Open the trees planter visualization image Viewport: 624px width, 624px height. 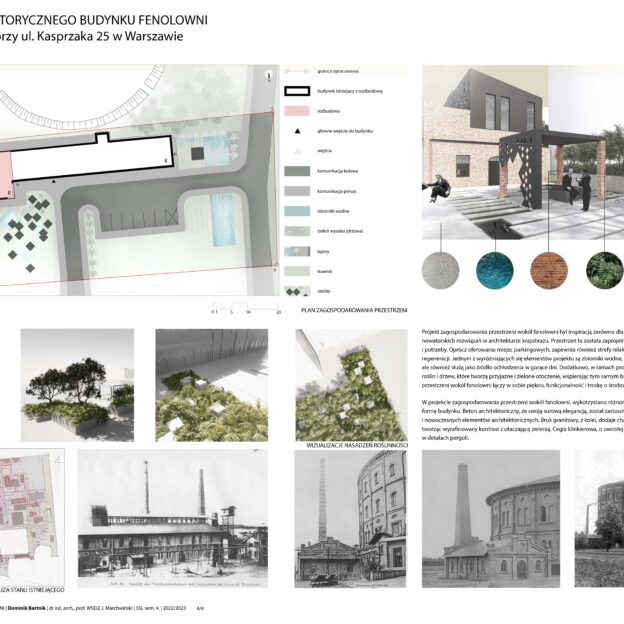click(x=77, y=385)
